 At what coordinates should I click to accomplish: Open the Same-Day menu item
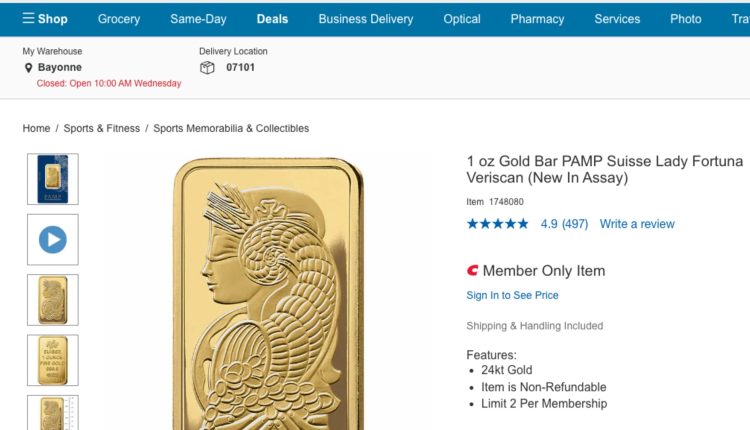(x=199, y=19)
